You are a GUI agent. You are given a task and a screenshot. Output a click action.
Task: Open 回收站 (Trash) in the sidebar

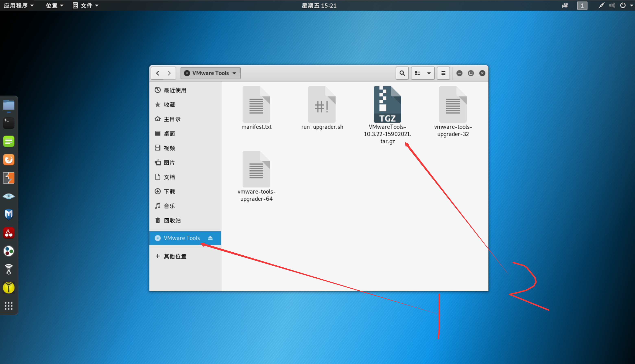[172, 220]
